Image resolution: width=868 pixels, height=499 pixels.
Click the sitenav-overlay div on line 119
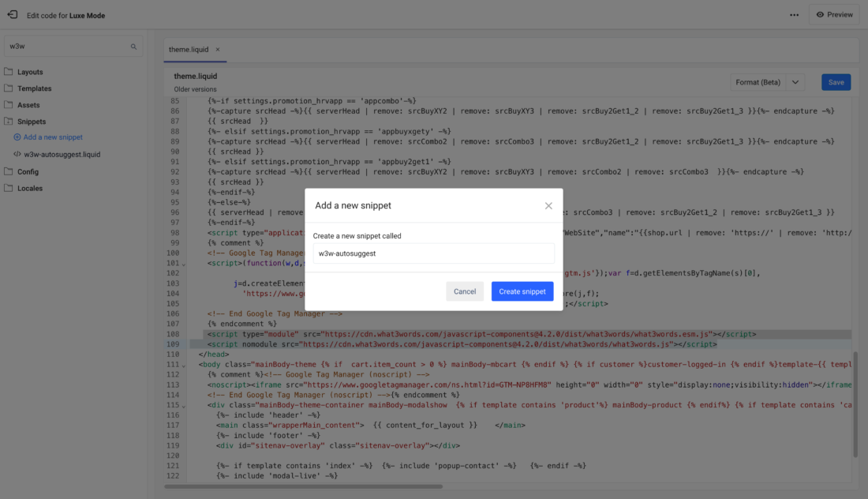click(339, 446)
